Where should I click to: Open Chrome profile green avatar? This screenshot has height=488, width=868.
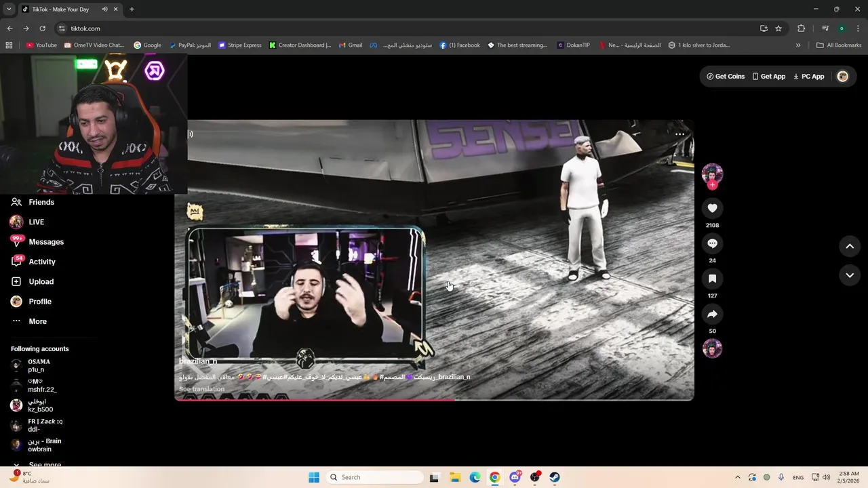842,28
